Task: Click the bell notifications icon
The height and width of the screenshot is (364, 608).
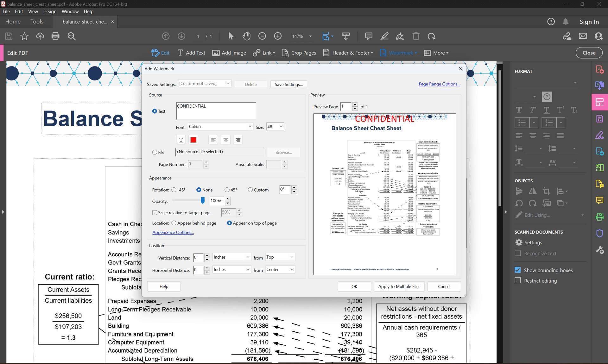Action: coord(566,22)
